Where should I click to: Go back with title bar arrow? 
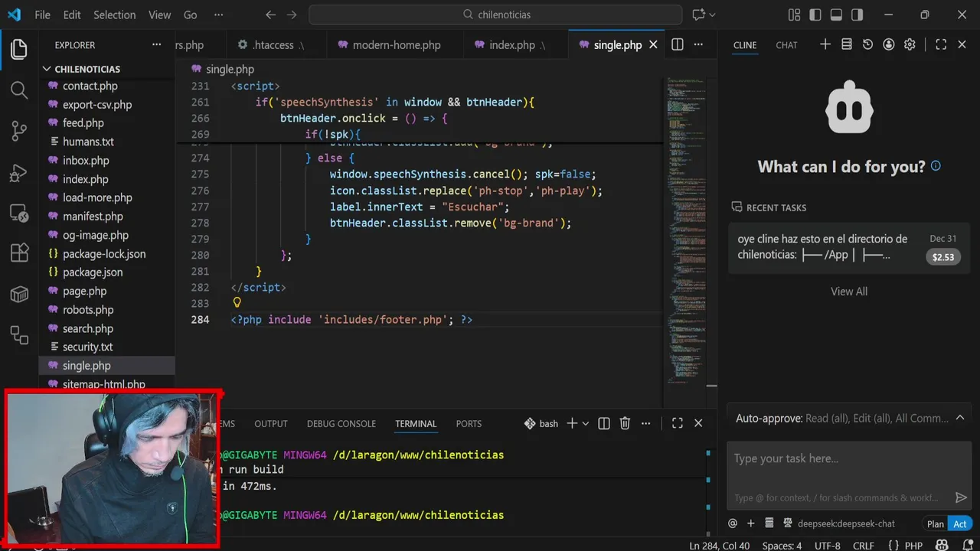[x=270, y=15]
